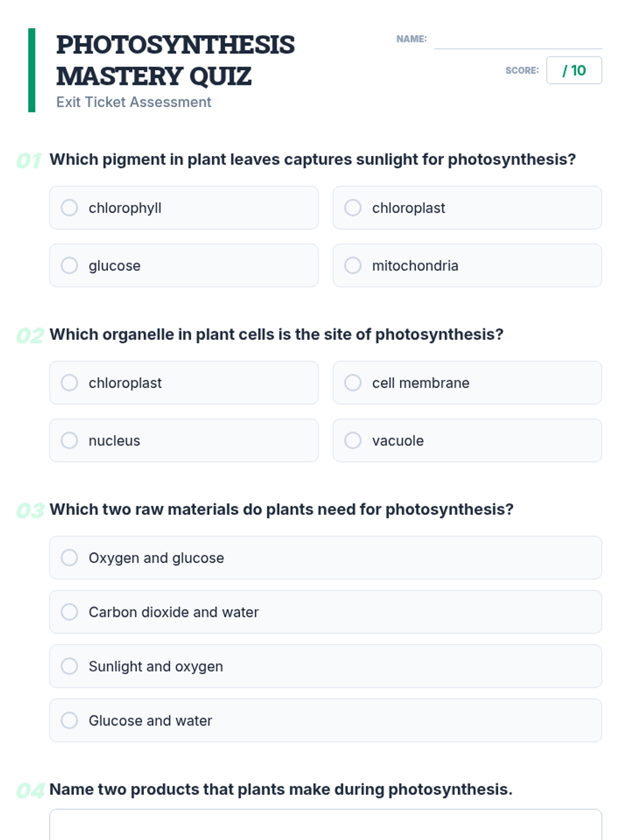The width and height of the screenshot is (630, 840).
Task: Click the score box showing / 10
Action: point(574,70)
